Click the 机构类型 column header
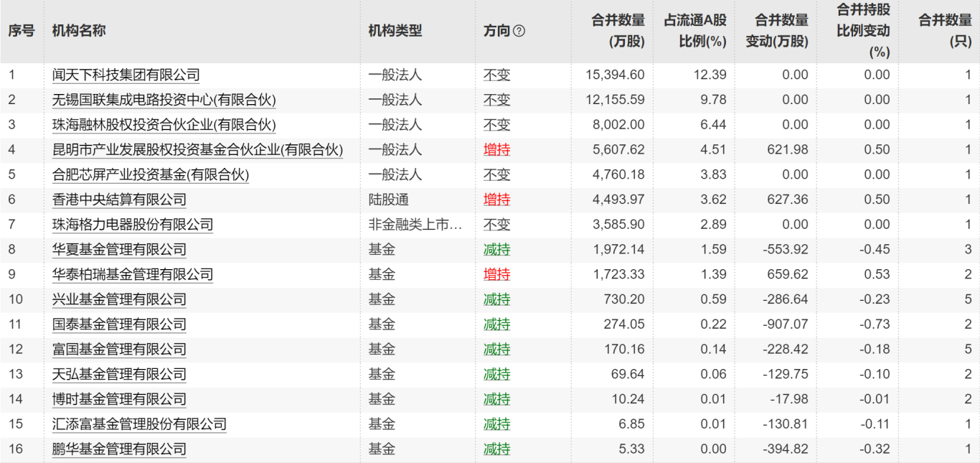The image size is (980, 463). pos(395,31)
